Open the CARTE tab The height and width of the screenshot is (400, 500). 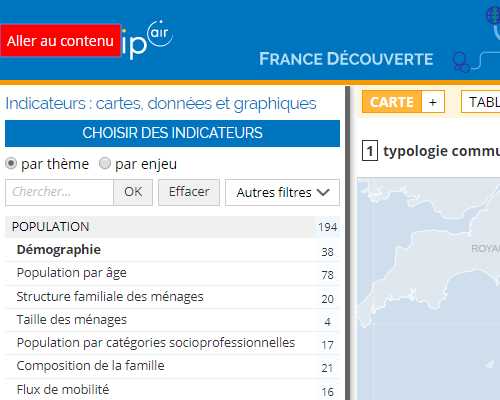click(x=392, y=102)
